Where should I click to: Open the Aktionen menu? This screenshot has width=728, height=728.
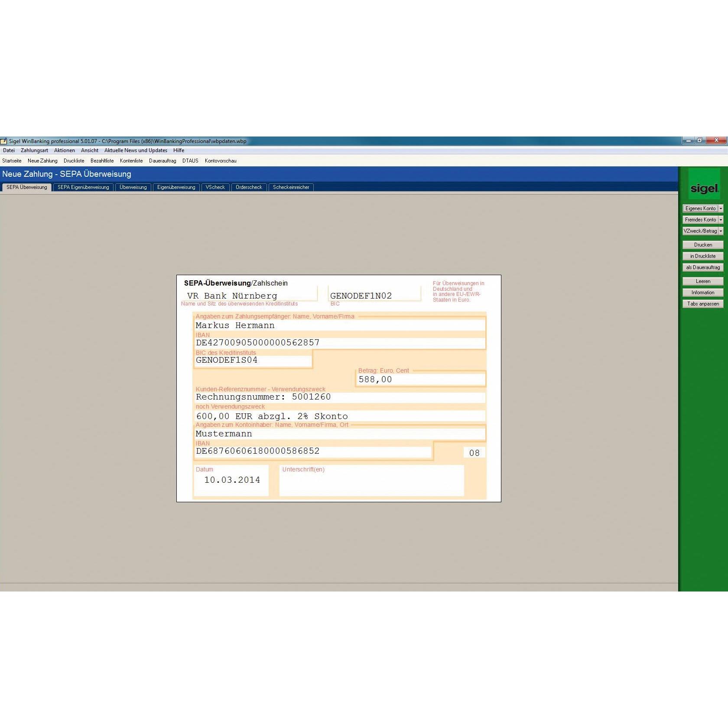click(x=64, y=150)
